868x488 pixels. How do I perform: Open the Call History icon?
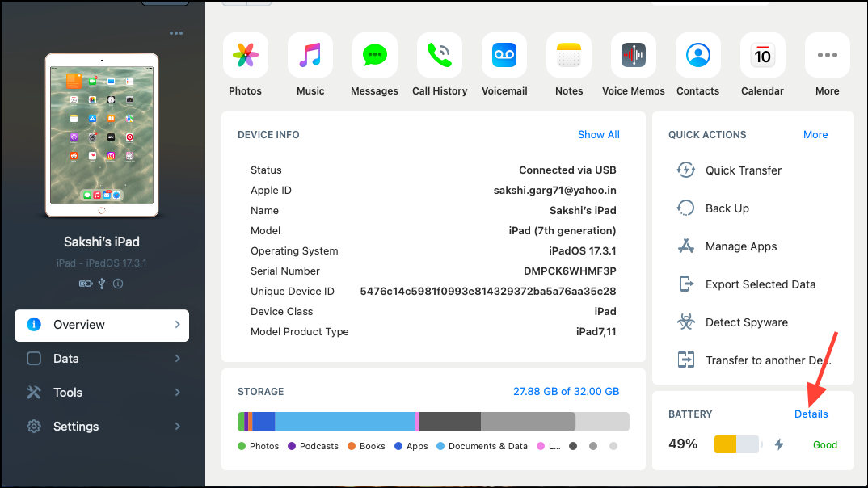(440, 55)
